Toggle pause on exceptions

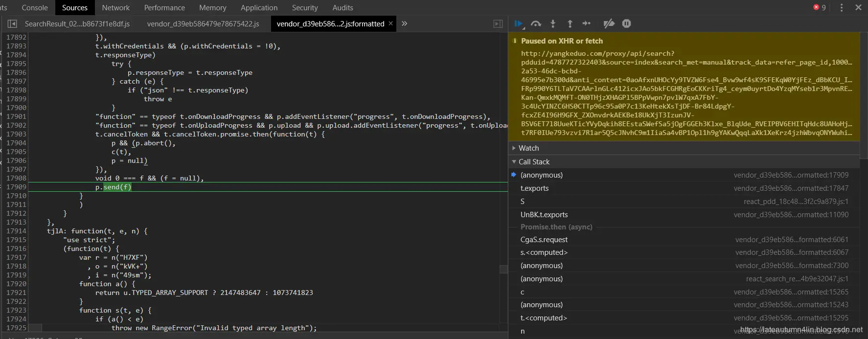click(626, 23)
